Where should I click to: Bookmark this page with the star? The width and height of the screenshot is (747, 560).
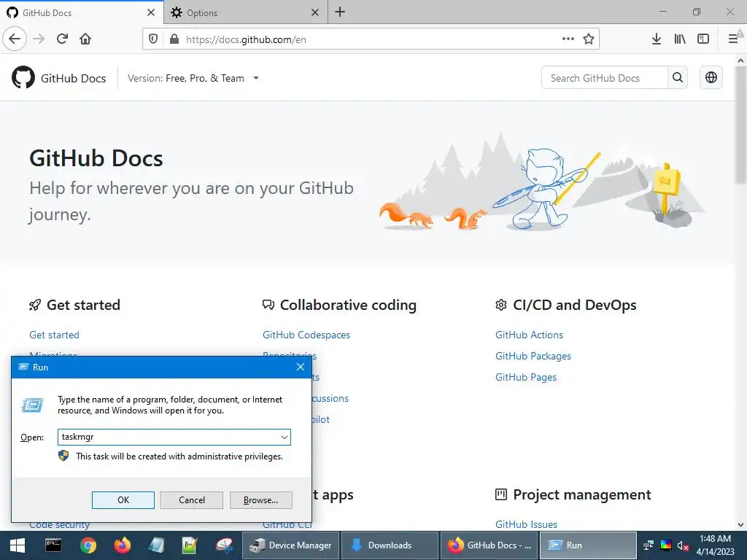pos(589,39)
